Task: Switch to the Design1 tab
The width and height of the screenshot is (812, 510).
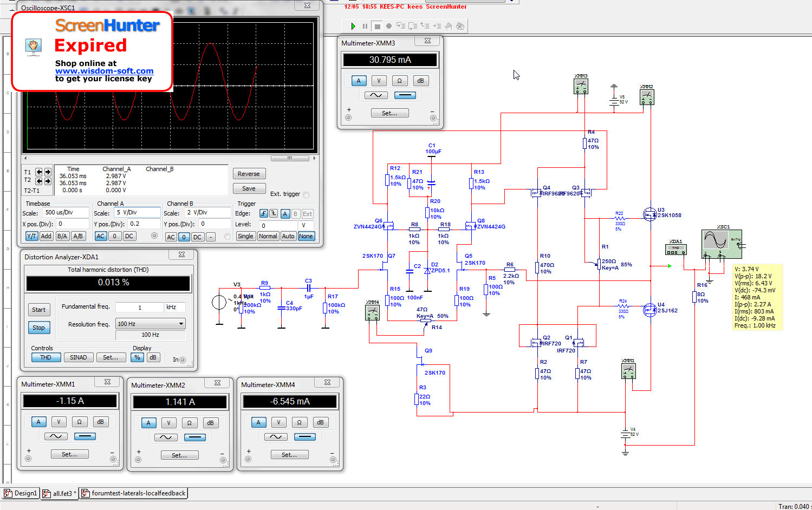Action: [x=21, y=493]
